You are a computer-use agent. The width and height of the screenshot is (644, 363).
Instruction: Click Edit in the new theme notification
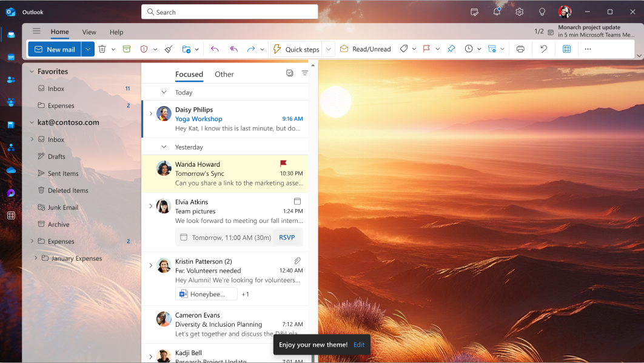tap(358, 344)
